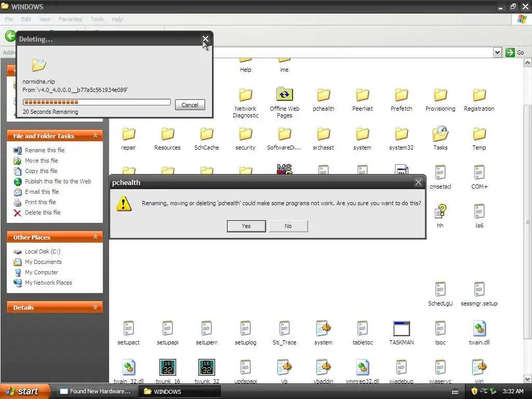Image resolution: width=532 pixels, height=399 pixels.
Task: Click Rename this file link
Action: [x=45, y=150]
